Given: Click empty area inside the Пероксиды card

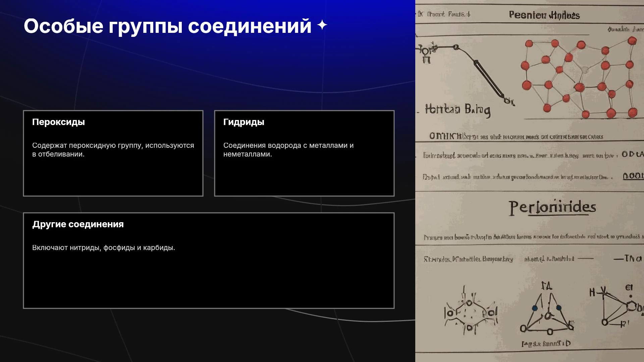Looking at the screenshot, I should [113, 178].
